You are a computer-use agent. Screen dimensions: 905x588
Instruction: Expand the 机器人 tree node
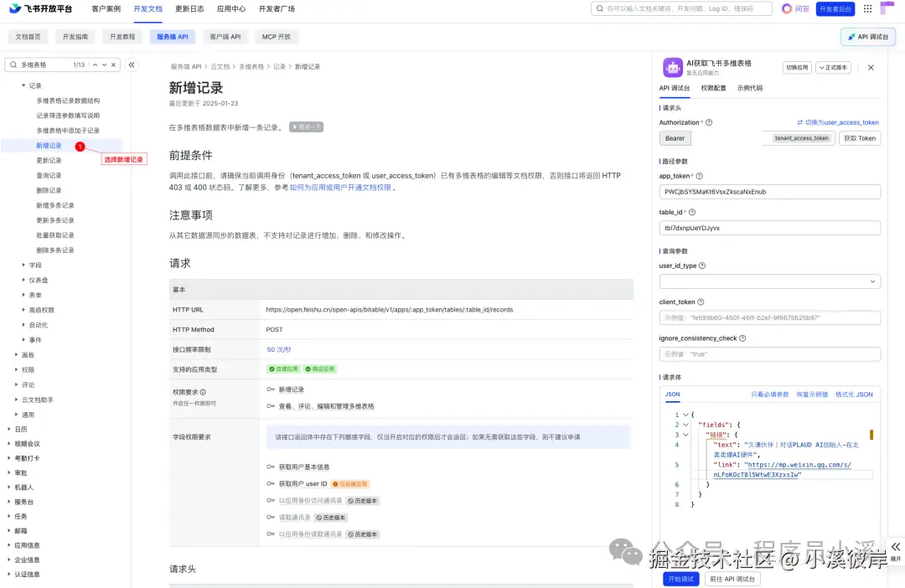click(x=9, y=487)
